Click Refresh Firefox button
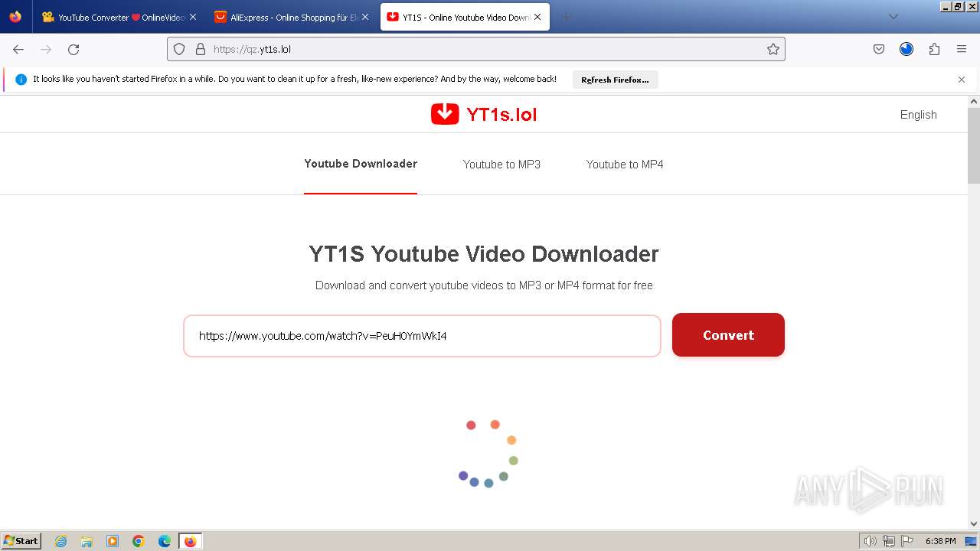The height and width of the screenshot is (551, 980). click(x=615, y=80)
